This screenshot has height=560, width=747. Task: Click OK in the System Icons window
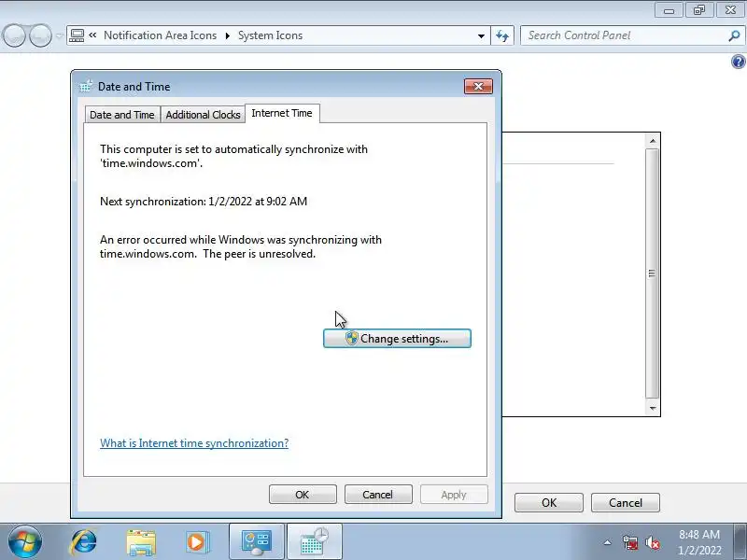pos(549,503)
